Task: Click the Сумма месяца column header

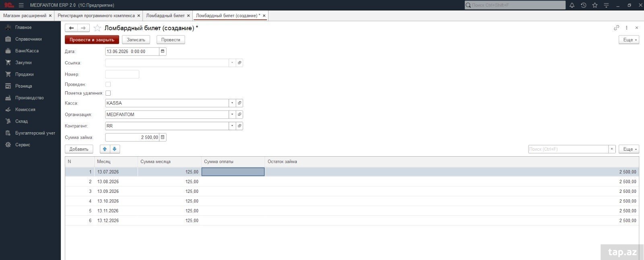Action: 169,162
